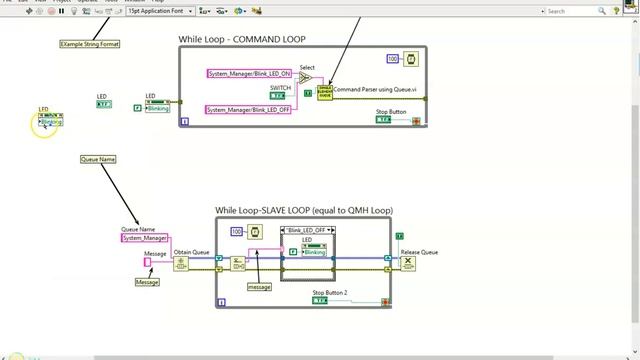
Task: Click the Step Over toolbar icon
Action: pos(109,11)
